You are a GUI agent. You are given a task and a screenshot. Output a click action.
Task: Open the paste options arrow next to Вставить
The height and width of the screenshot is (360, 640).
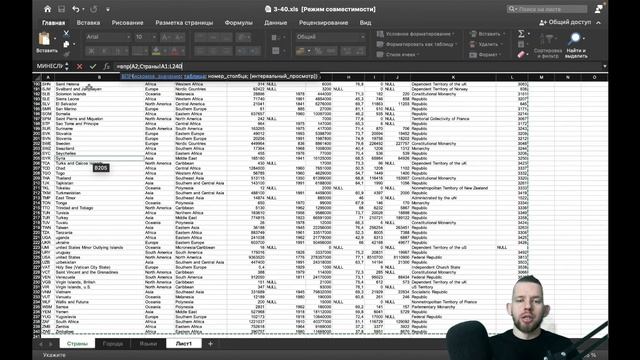click(x=55, y=39)
